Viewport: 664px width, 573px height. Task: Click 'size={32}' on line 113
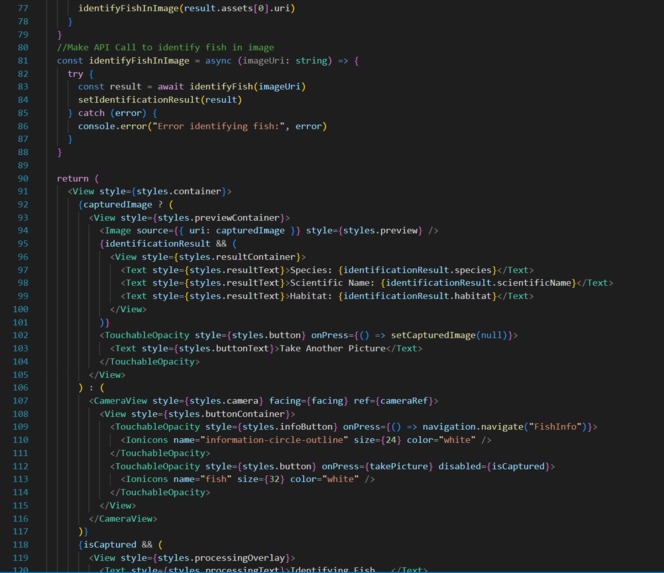point(261,479)
